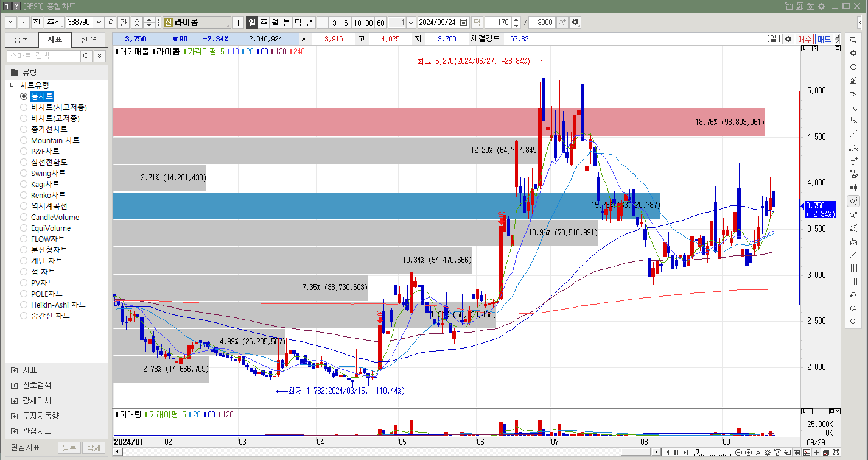The image size is (868, 460).
Task: Select the crosshair pencil plus tool
Action: (x=853, y=94)
